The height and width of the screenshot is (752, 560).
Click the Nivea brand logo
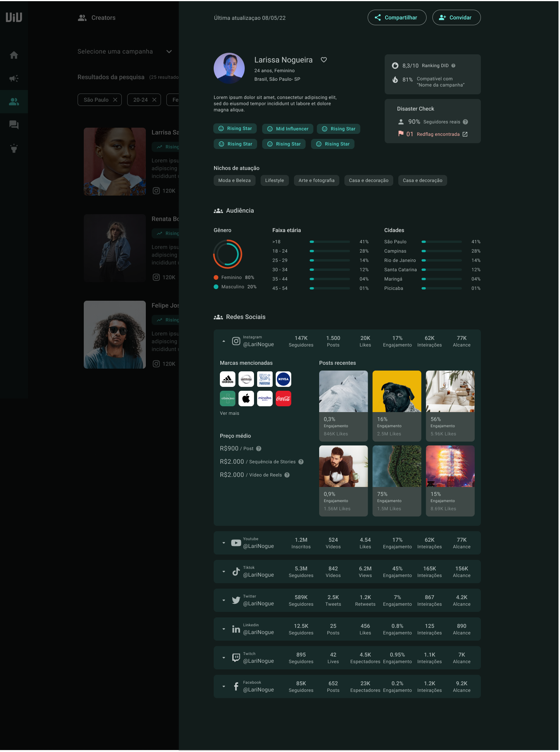[283, 379]
